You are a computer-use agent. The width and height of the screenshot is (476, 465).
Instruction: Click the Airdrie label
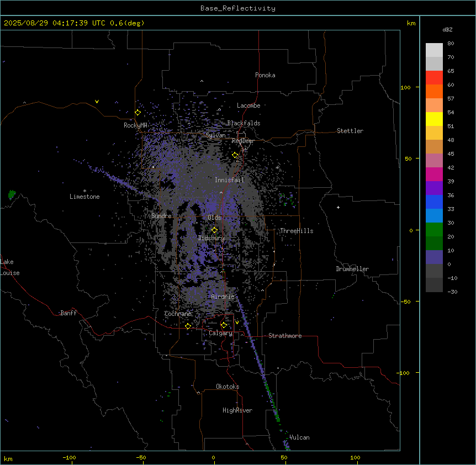223,297
